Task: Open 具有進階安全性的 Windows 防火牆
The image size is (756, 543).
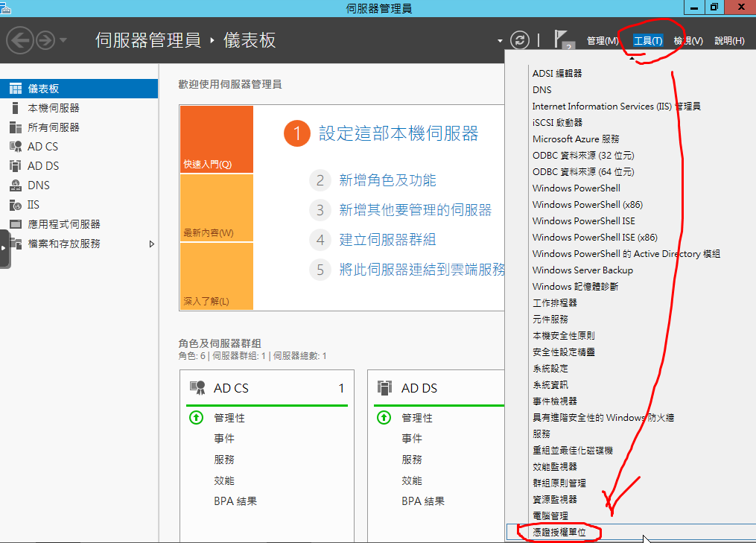Action: pos(603,418)
